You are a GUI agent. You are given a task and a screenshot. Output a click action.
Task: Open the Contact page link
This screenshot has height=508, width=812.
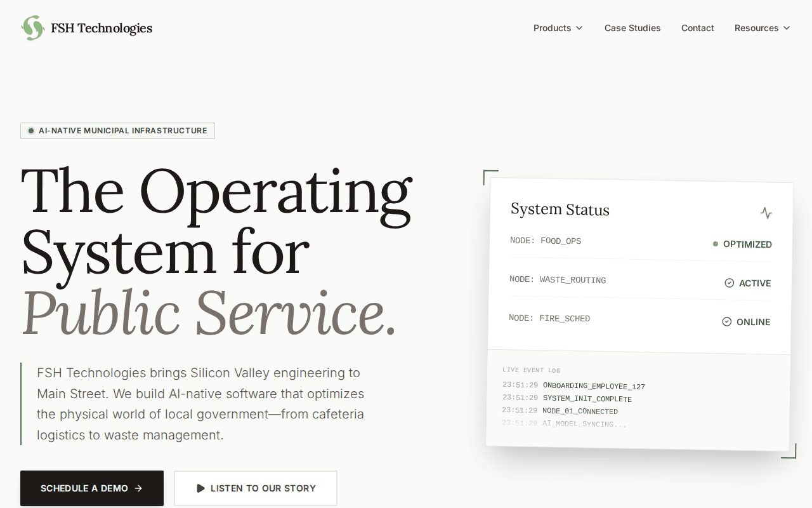pos(698,28)
